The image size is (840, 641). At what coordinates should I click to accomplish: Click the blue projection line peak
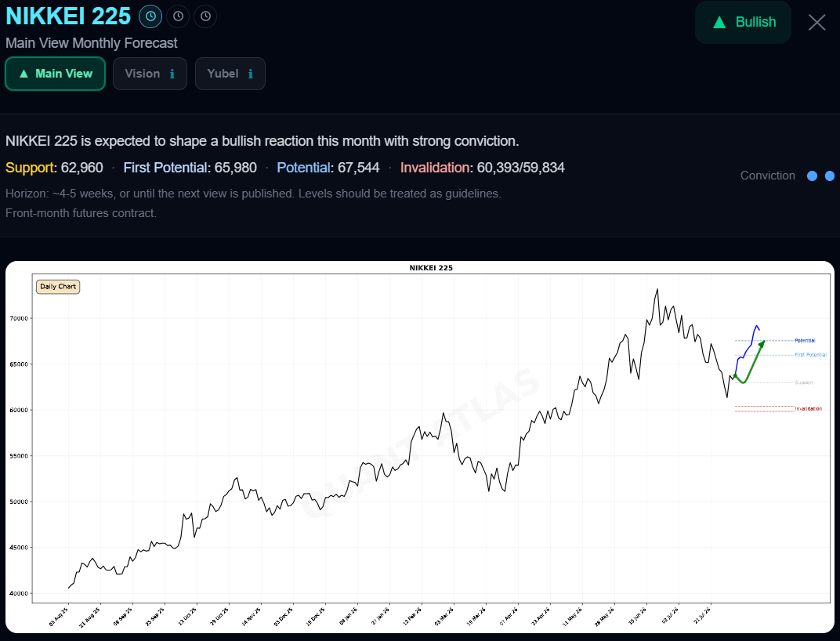click(x=756, y=326)
